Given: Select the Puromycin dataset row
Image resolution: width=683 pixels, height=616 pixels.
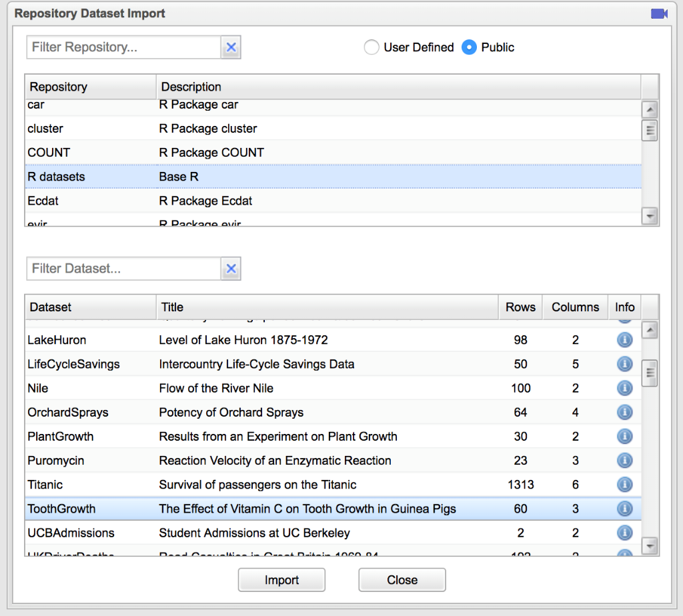Looking at the screenshot, I should (x=333, y=461).
